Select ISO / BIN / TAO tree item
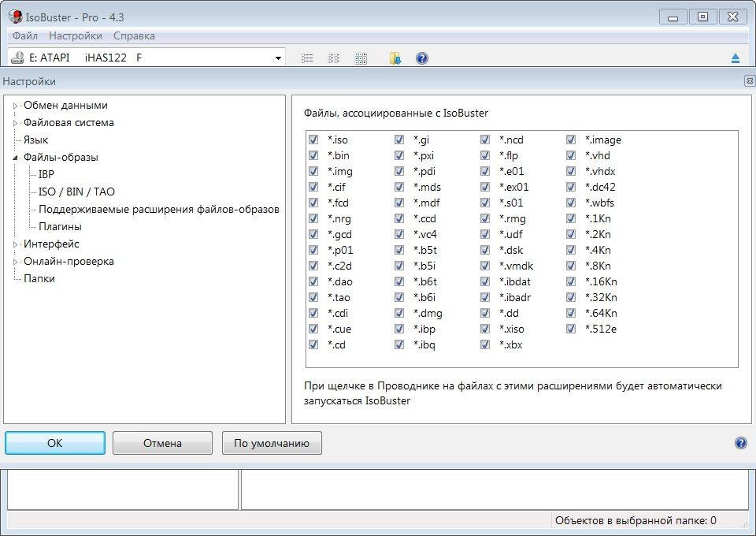 point(76,192)
